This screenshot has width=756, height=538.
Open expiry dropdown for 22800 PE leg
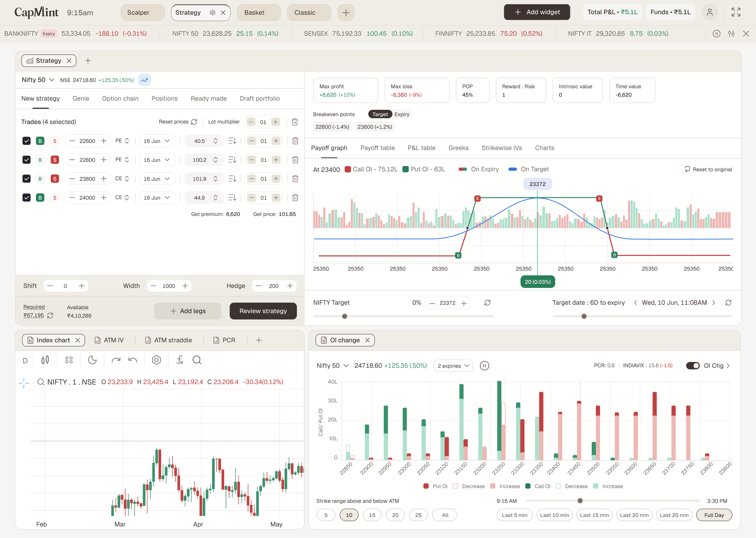[157, 160]
